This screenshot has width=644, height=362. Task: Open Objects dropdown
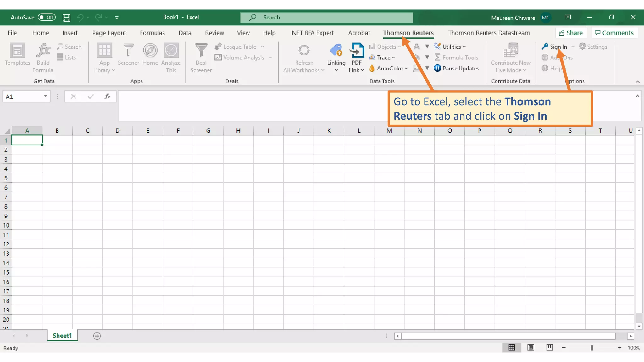tap(385, 47)
